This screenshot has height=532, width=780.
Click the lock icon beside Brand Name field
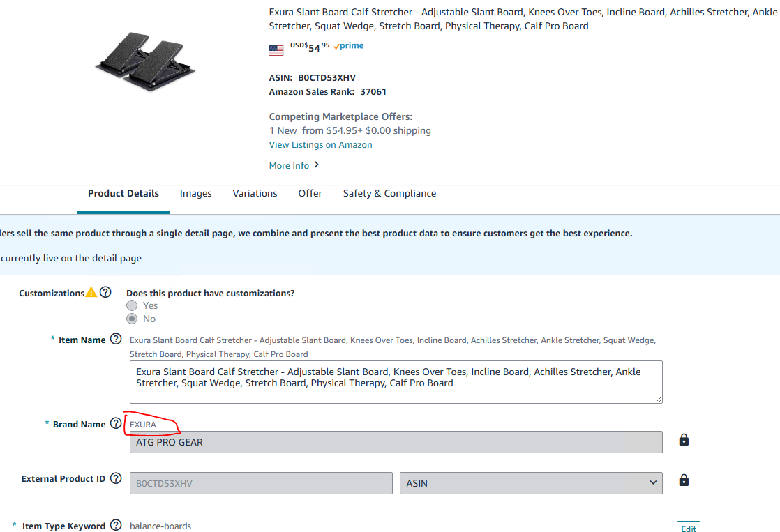(684, 440)
